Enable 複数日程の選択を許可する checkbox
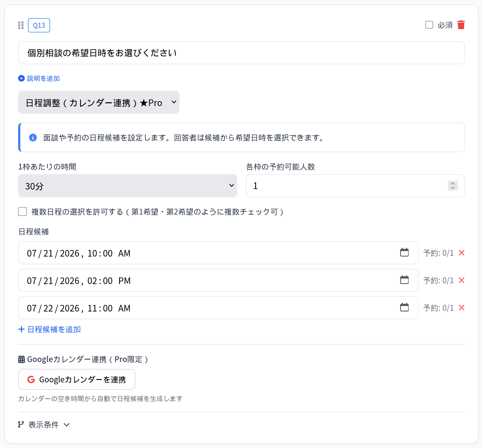Viewport: 483px width, 448px height. (23, 212)
